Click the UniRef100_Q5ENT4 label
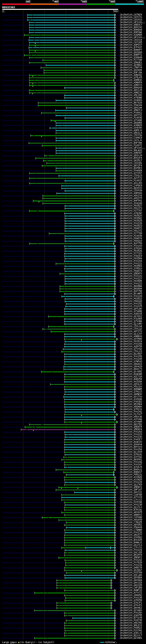This screenshot has height=644, width=146. click(131, 429)
